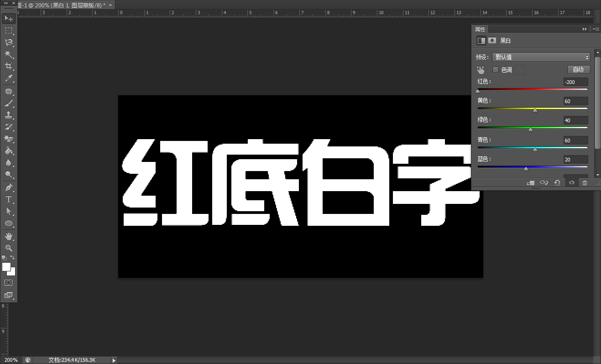Screen dimensions: 601x364
Task: Reset to default foreground/background colors
Action: click(4, 258)
